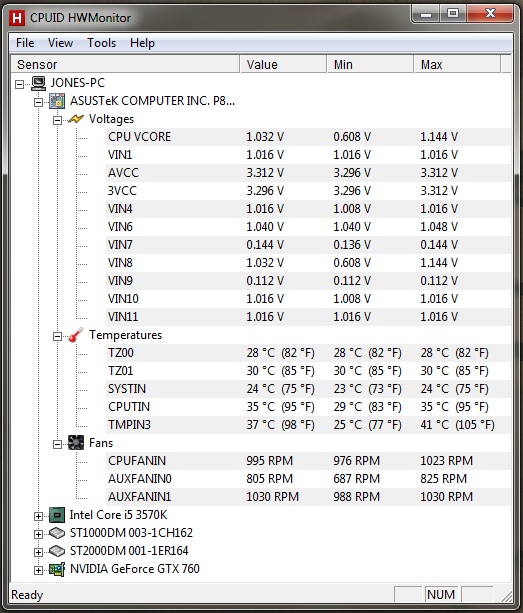Viewport: 523px width, 613px height.
Task: Select the VIN10 voltage row
Action: coord(308,299)
